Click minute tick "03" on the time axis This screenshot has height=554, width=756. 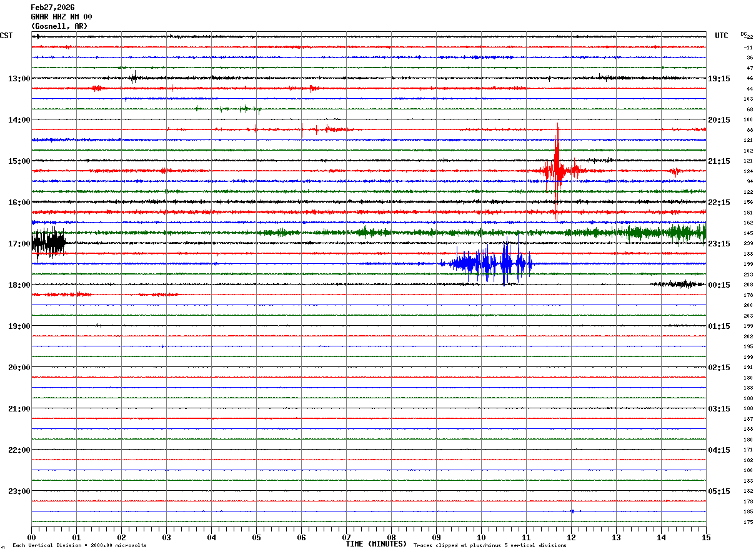(166, 537)
